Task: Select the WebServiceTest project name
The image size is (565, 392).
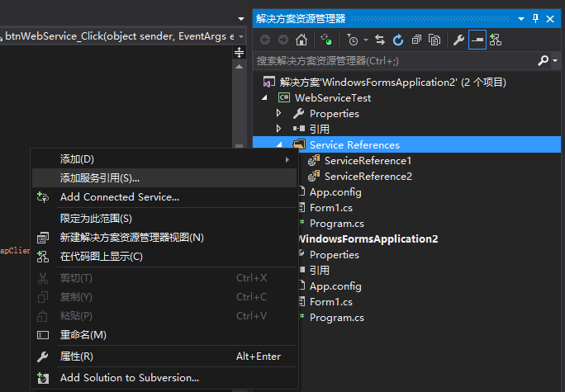Action: pyautogui.click(x=333, y=98)
